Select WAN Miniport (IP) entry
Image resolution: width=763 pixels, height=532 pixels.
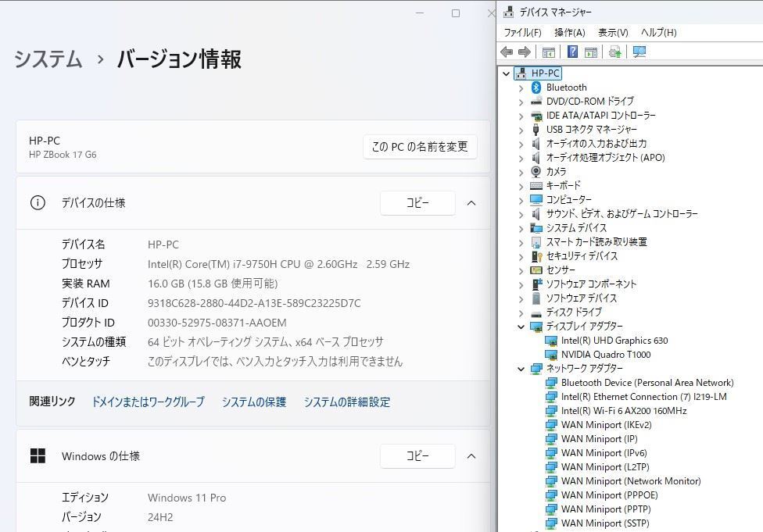pyautogui.click(x=600, y=439)
